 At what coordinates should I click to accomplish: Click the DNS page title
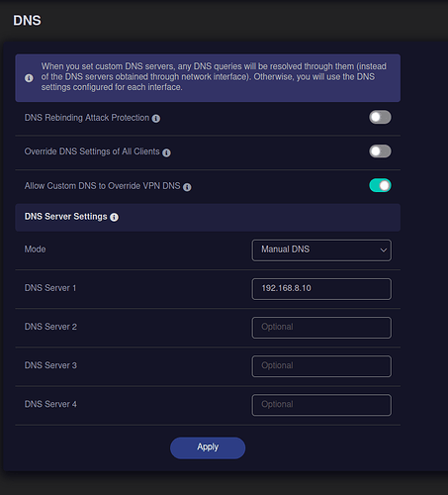[x=27, y=21]
